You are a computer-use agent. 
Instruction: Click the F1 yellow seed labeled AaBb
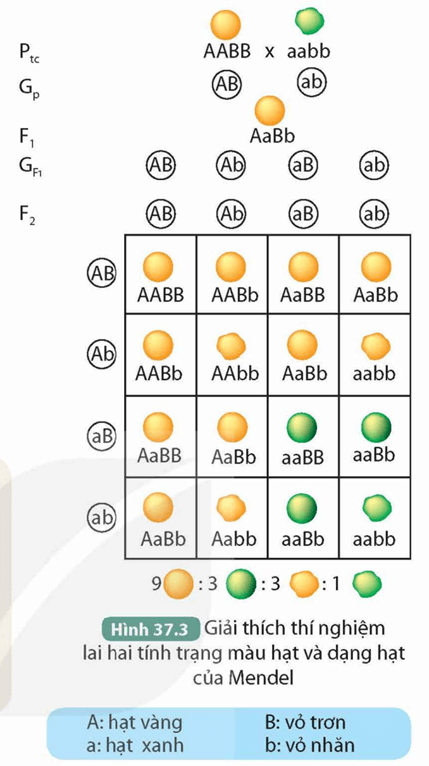click(270, 110)
